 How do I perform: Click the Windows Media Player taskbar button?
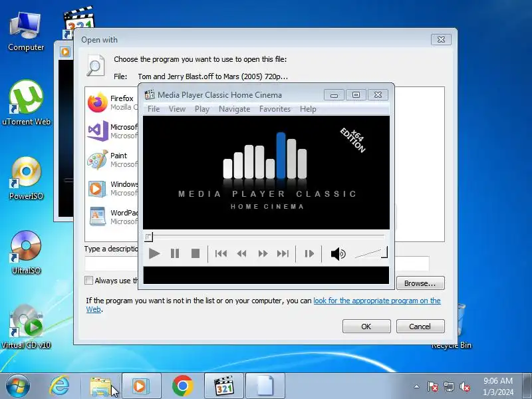[141, 386]
